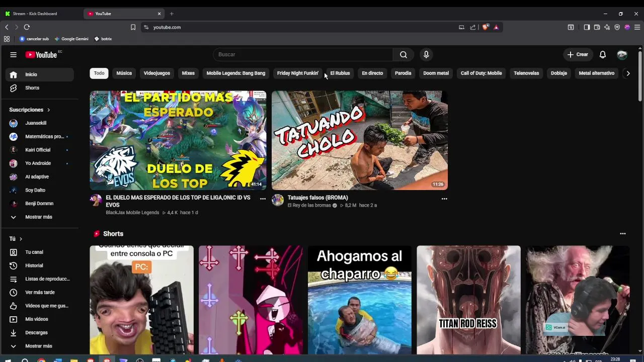Screen dimensions: 644x362
Task: Click the YouTube logo
Action: 41,54
